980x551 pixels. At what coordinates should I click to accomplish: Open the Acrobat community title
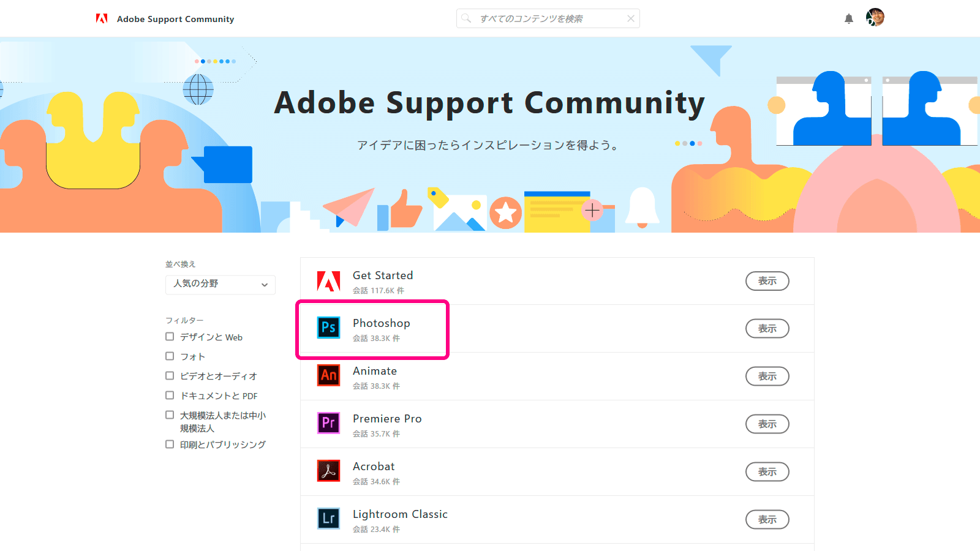point(374,467)
